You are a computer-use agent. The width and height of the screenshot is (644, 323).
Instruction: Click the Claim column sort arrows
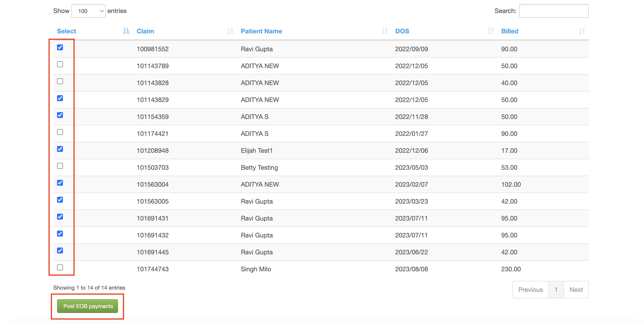230,31
